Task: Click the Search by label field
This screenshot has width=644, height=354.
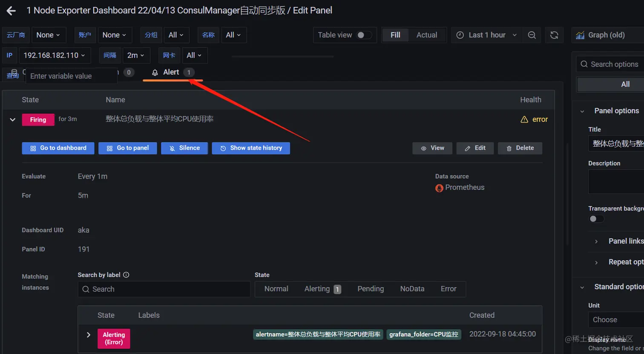Action: coord(164,289)
